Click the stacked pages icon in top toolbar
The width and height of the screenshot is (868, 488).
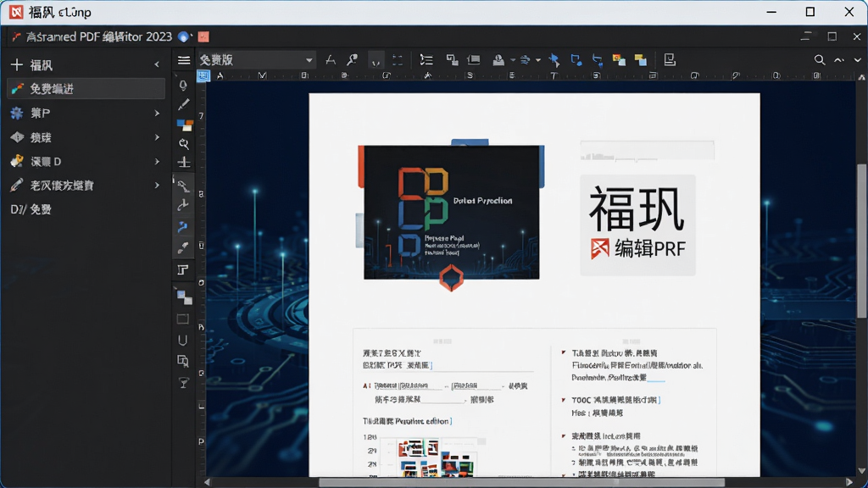tap(474, 60)
